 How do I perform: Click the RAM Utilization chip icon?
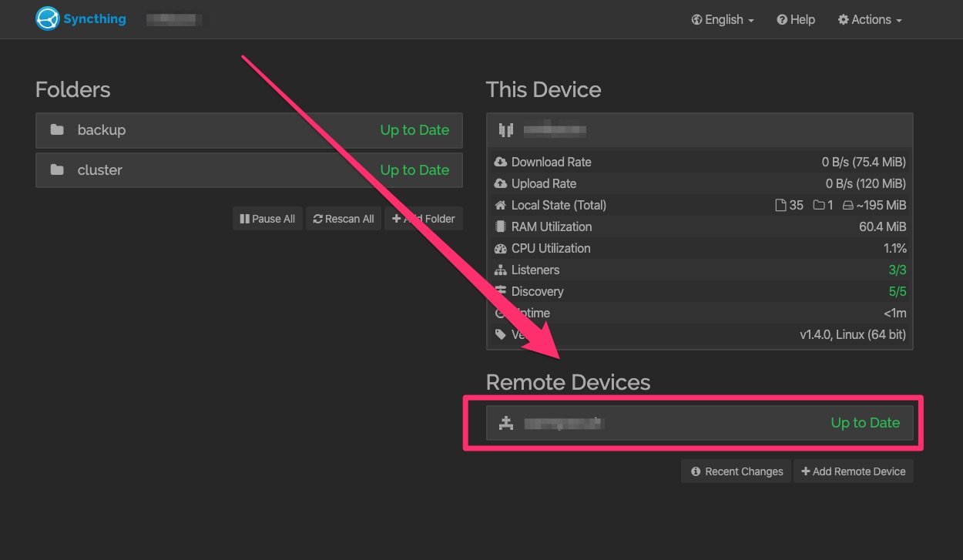(501, 227)
